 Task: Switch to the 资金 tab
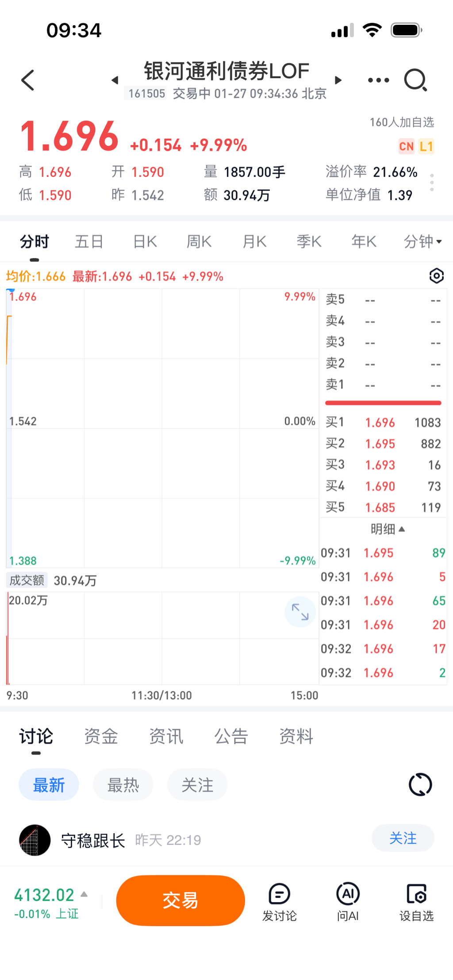(101, 736)
